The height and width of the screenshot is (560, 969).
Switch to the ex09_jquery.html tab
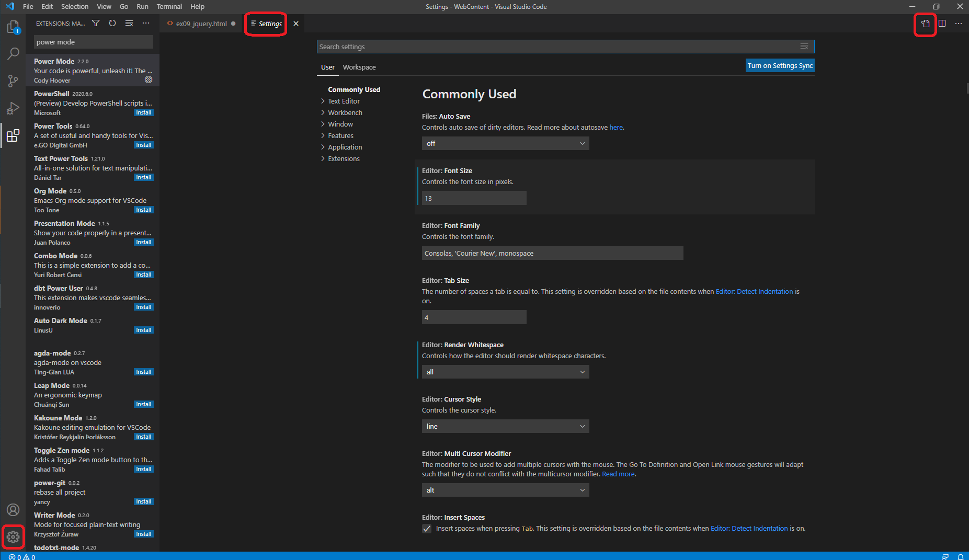click(201, 24)
